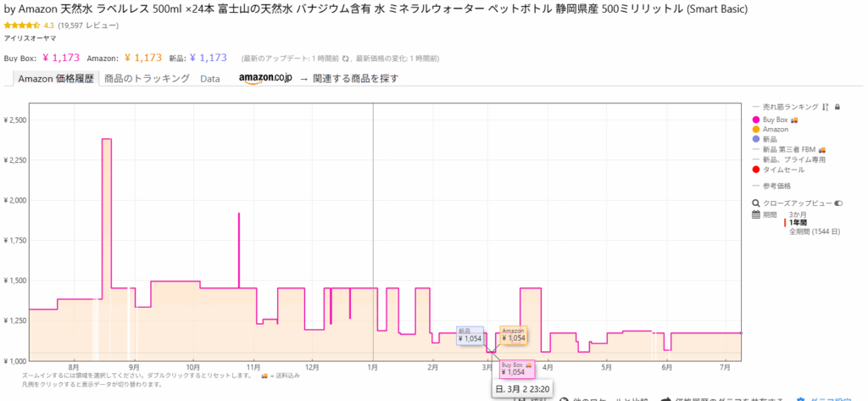Open the Amazon 価格履歴 tab
868x401 pixels.
[55, 79]
